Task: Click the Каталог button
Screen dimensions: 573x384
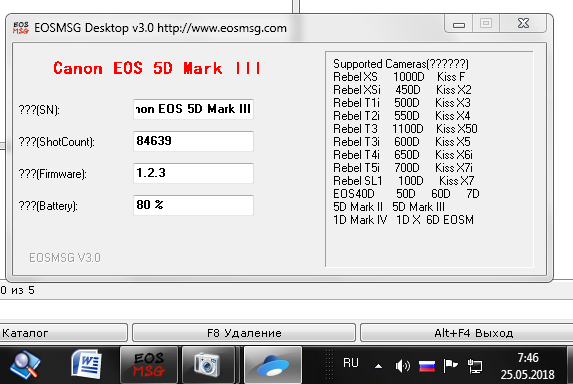Action: [64, 333]
